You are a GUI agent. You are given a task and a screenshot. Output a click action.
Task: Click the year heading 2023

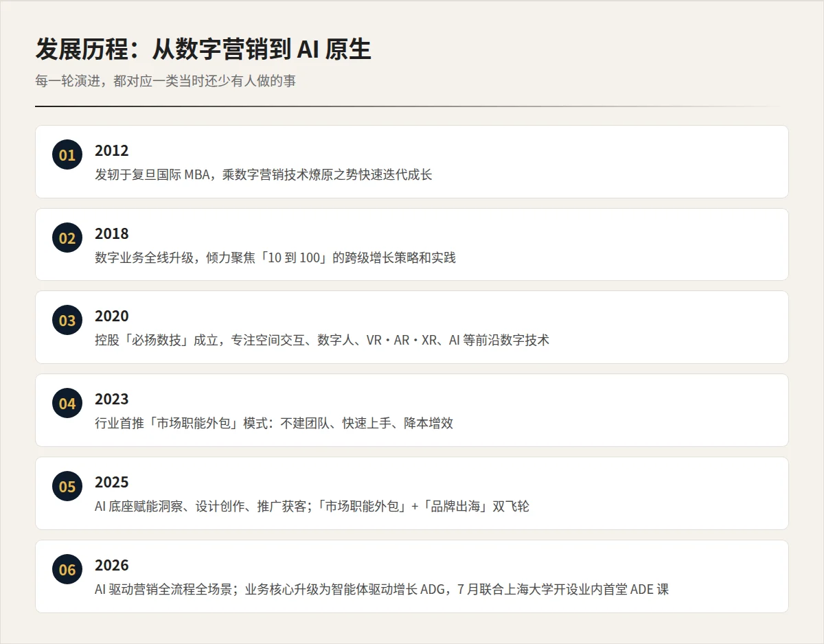pos(112,399)
